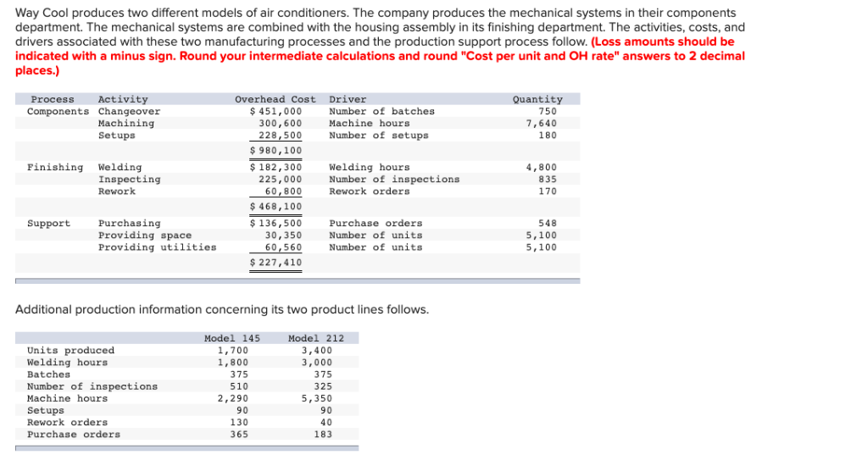Select Components total $980,100

275,151
